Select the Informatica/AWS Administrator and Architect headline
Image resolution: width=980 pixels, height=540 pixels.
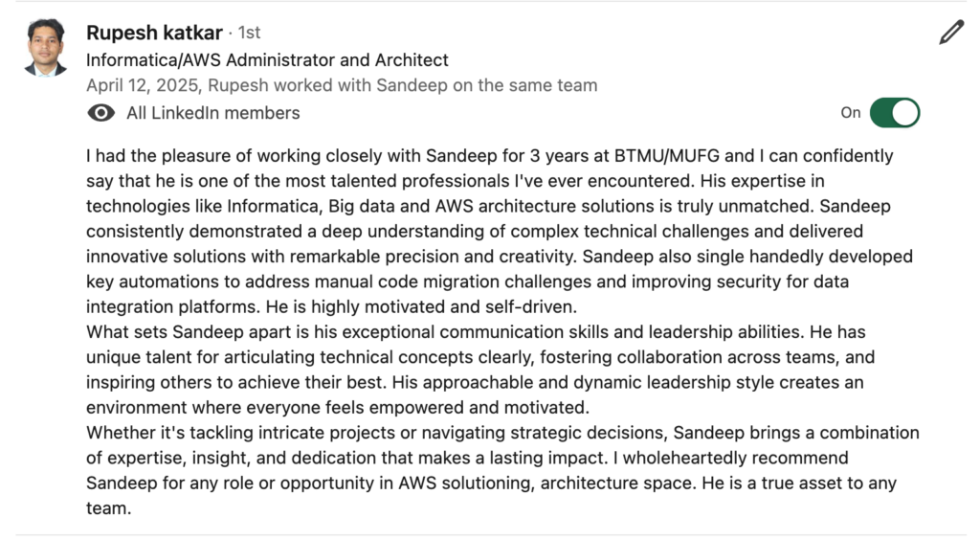(x=267, y=60)
